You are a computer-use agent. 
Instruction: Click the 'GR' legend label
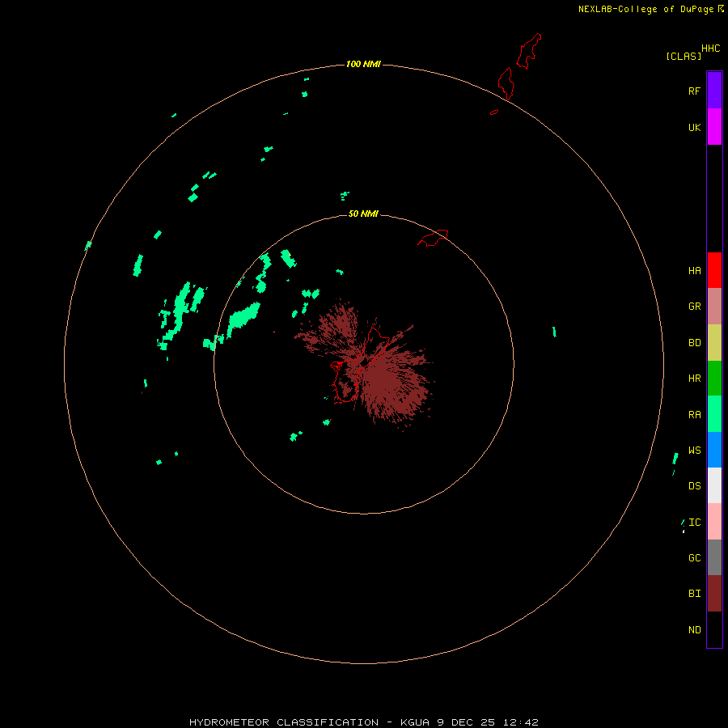(x=694, y=307)
